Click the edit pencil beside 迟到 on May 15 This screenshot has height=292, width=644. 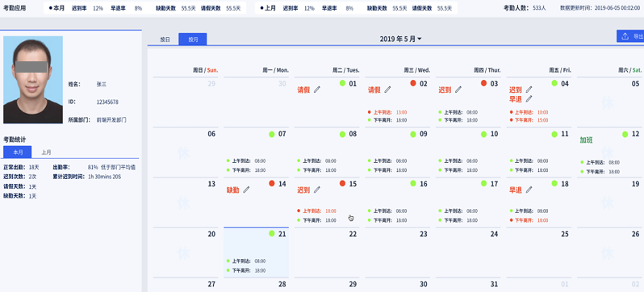click(x=316, y=190)
